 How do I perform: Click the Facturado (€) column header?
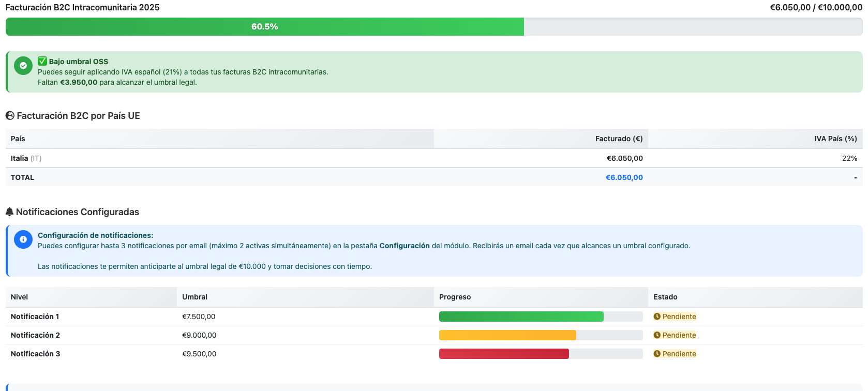[619, 139]
